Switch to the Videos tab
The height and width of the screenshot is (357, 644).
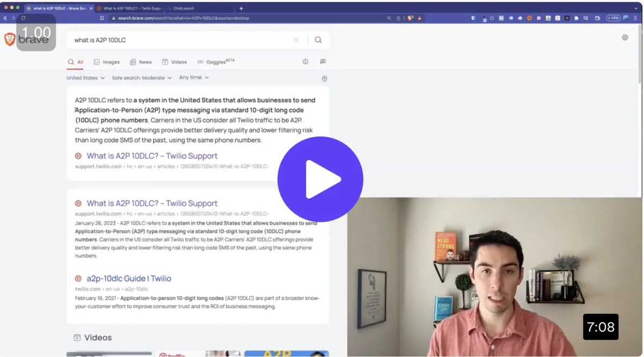pyautogui.click(x=174, y=62)
